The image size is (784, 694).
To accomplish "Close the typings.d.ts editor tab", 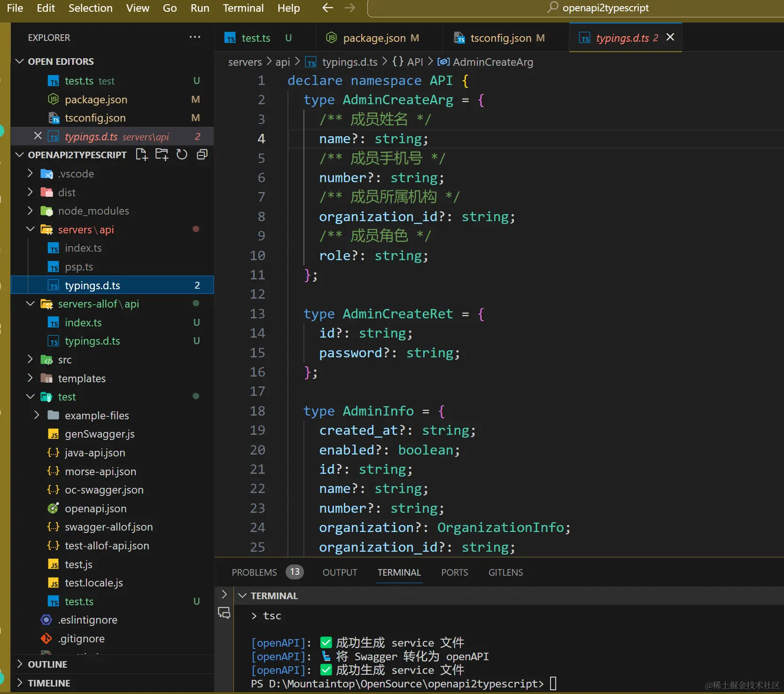I will 670,37.
